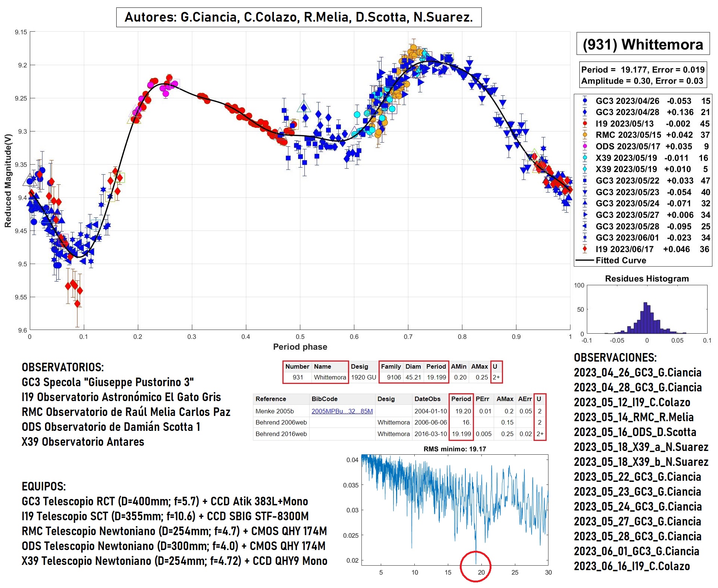Open the 2005MPBu...32...85M BibCode link

[x=342, y=411]
